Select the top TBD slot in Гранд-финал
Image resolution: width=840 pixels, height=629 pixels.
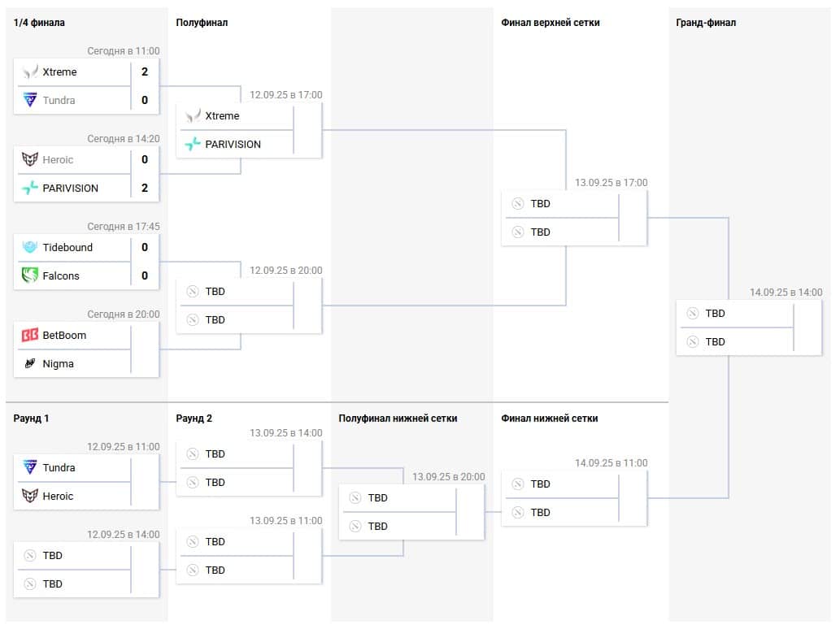pyautogui.click(x=715, y=313)
